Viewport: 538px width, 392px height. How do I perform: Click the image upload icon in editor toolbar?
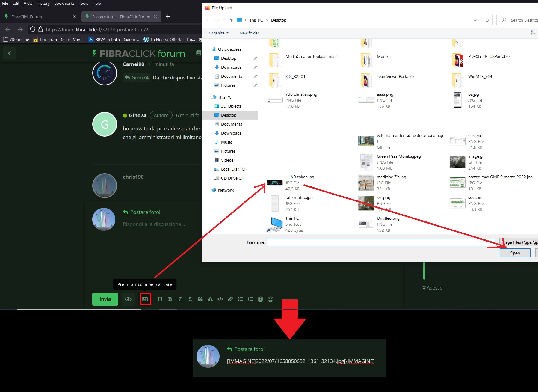click(145, 299)
